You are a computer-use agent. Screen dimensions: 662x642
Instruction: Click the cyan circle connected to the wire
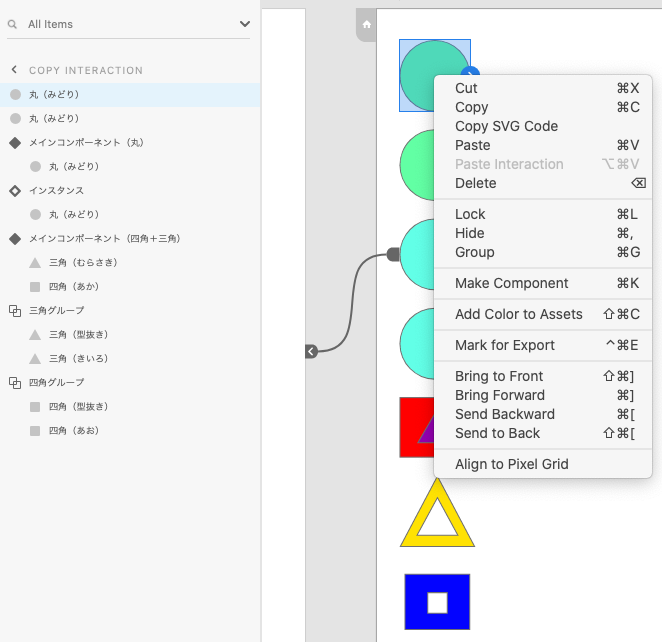(418, 255)
